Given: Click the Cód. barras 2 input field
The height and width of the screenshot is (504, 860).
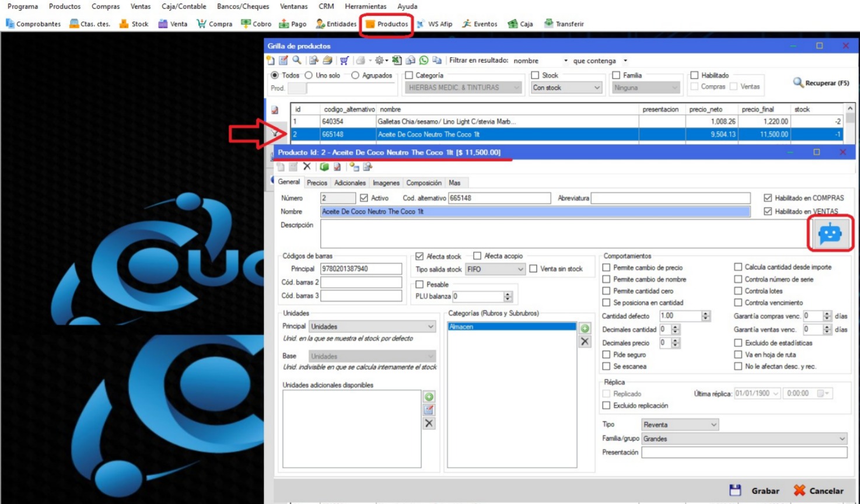Looking at the screenshot, I should coord(361,282).
